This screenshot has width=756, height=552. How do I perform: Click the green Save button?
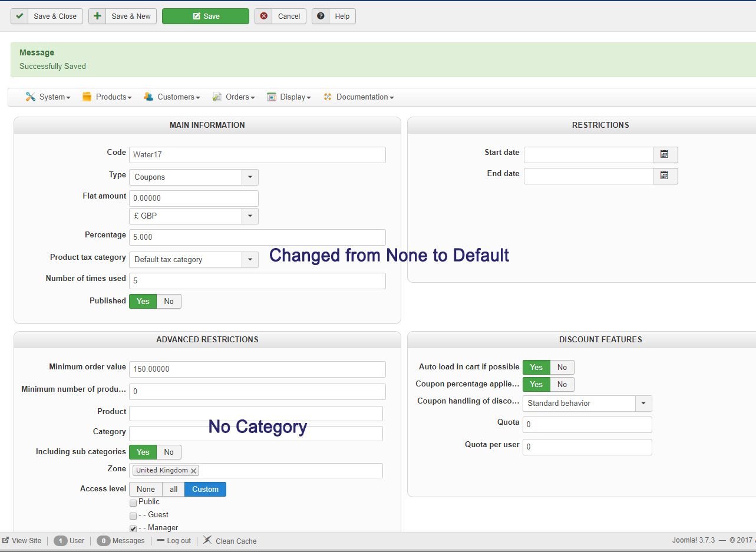tap(206, 16)
